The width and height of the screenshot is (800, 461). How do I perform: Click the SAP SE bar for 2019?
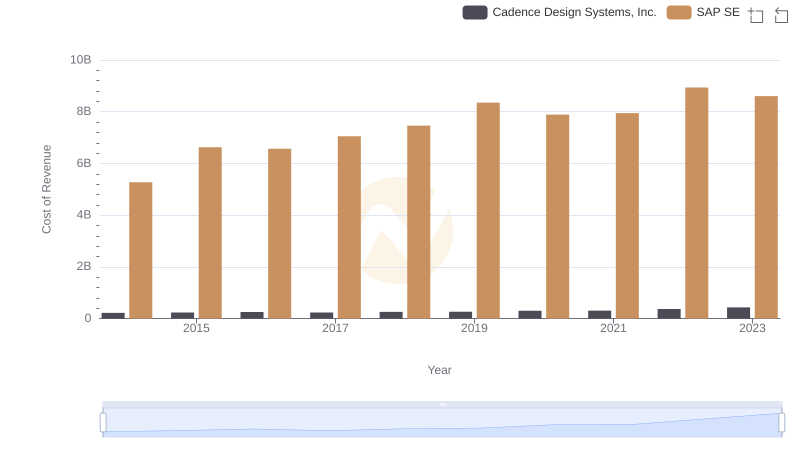488,211
